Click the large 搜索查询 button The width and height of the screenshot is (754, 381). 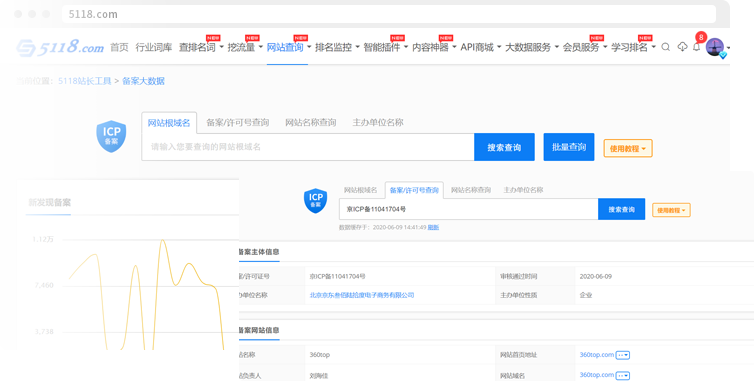click(504, 147)
